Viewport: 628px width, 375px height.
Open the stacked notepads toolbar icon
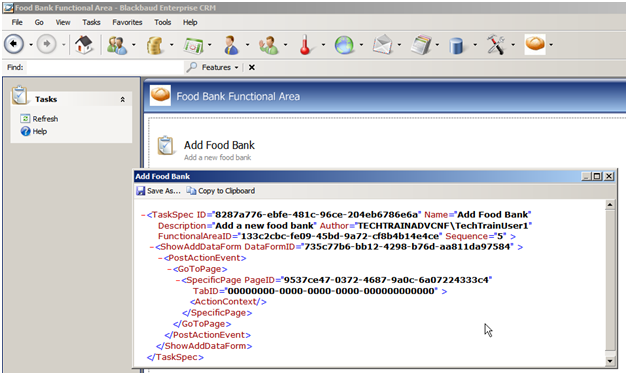point(421,44)
